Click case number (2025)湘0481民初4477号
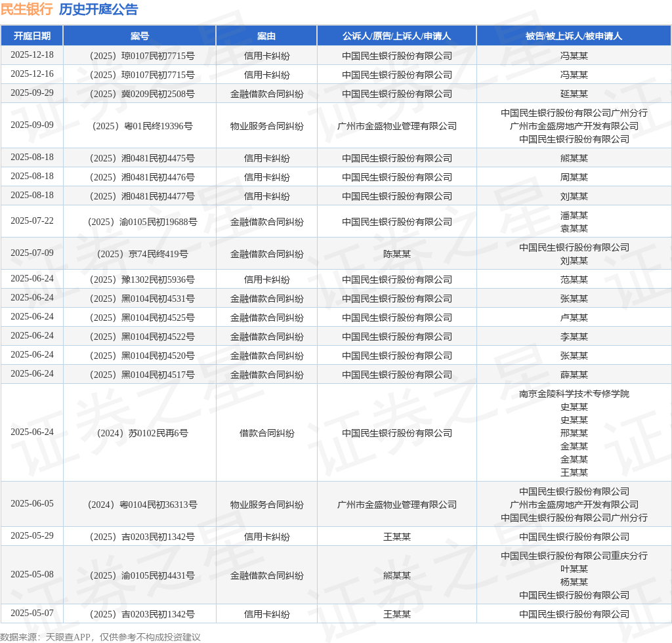This screenshot has width=672, height=643. click(142, 196)
